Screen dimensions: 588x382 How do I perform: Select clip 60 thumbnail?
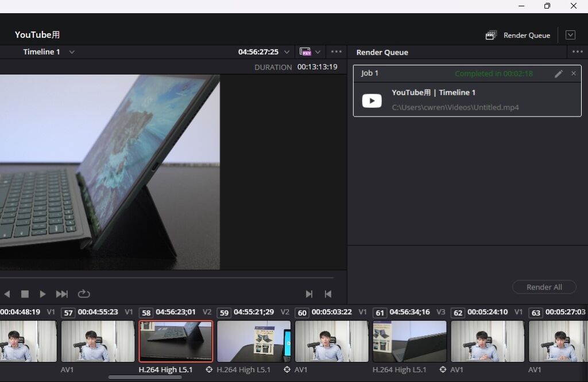(x=332, y=341)
